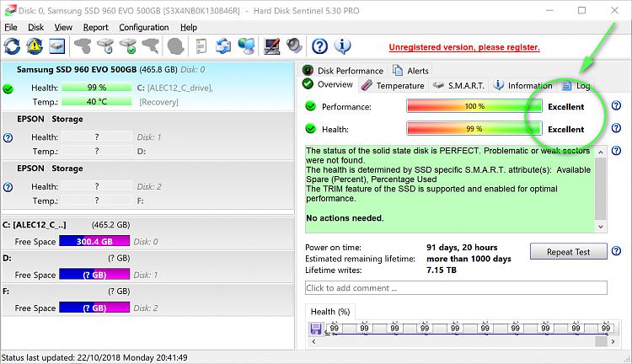
Task: Open the report document toolbar icon
Action: 201,46
